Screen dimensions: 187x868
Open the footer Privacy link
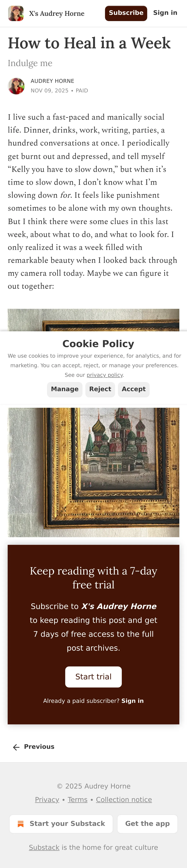47,800
